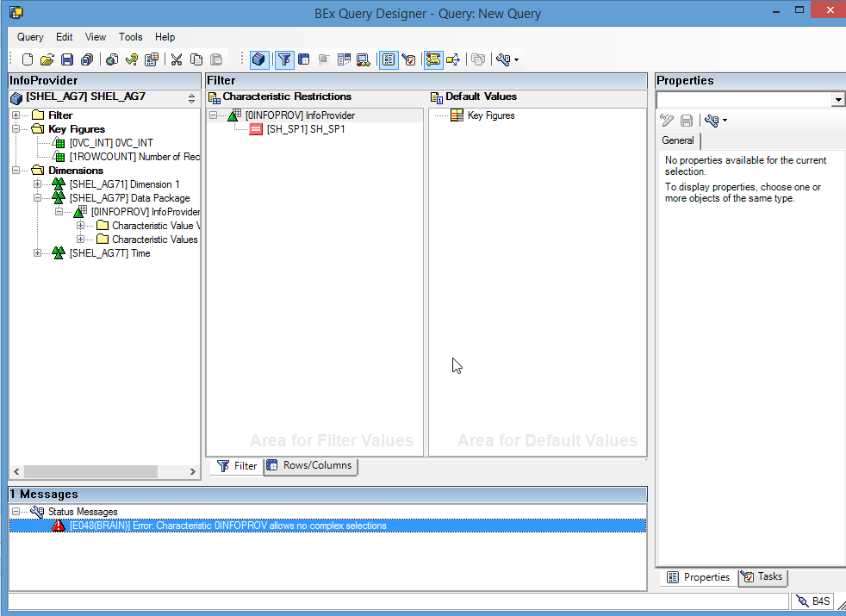Click the InfoProvider header up/down arrows
Image resolution: width=846 pixels, height=616 pixels.
click(191, 98)
